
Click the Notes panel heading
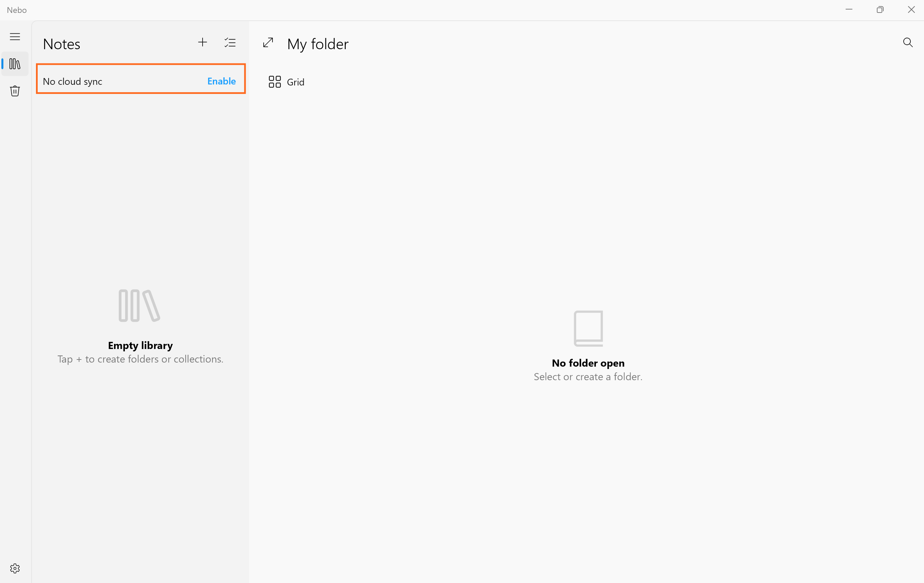pos(61,44)
